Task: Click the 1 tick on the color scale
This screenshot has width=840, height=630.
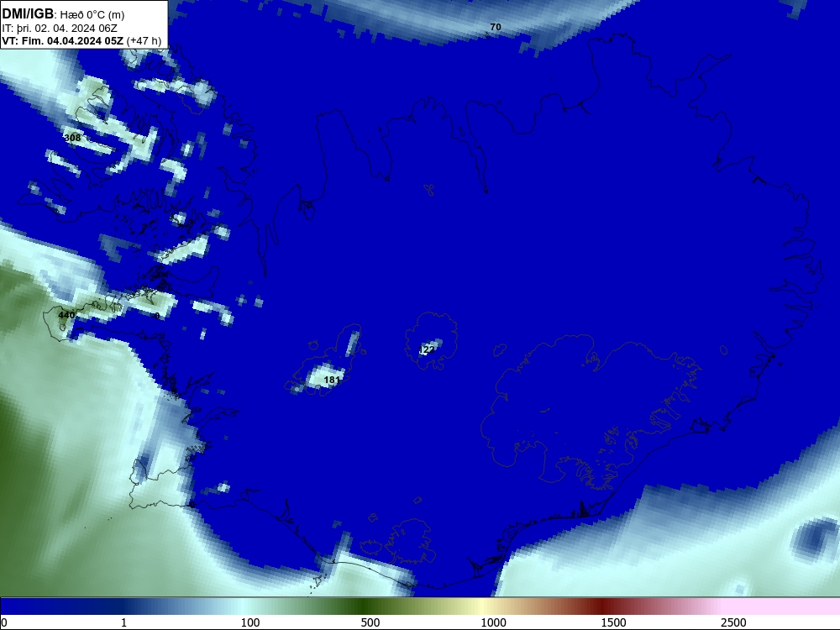Action: (123, 622)
